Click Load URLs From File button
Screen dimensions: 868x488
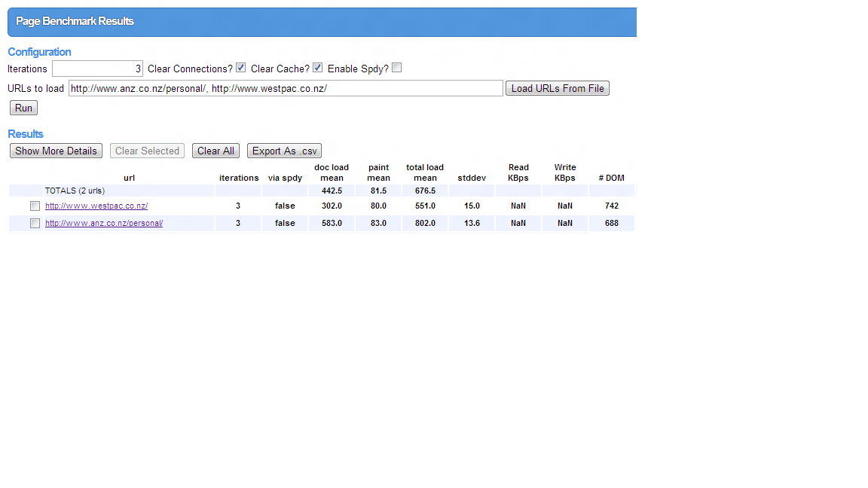pos(558,89)
